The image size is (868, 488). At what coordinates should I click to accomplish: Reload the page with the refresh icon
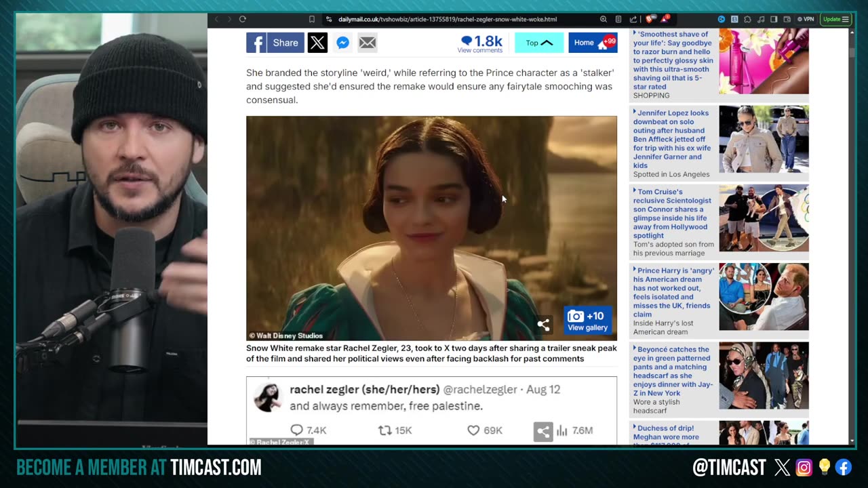pos(242,20)
